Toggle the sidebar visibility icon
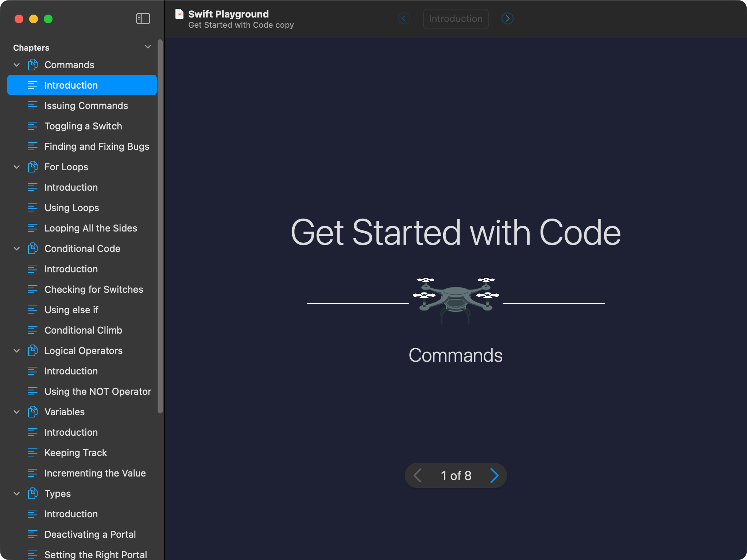This screenshot has height=560, width=747. click(x=143, y=19)
